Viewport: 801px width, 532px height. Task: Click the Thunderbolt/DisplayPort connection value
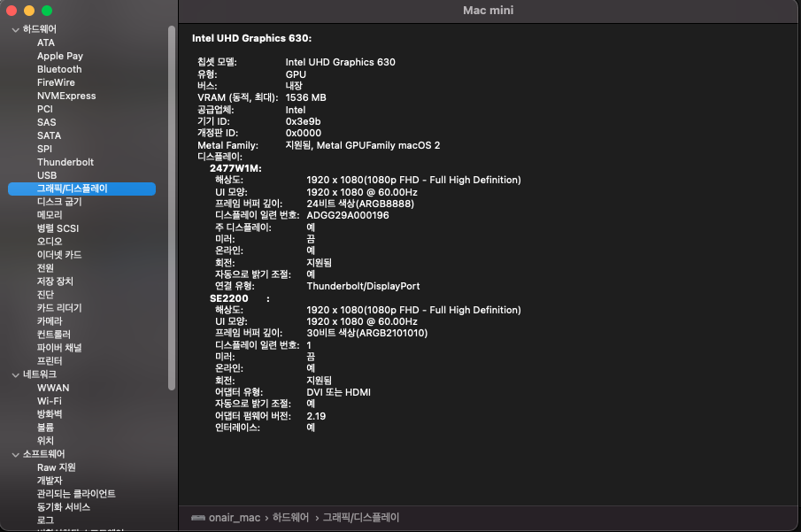point(363,287)
